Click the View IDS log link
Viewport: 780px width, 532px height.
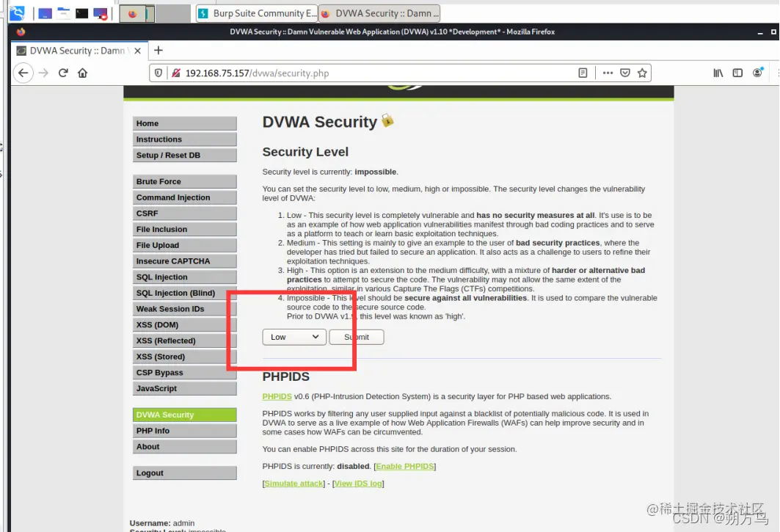[x=358, y=484]
